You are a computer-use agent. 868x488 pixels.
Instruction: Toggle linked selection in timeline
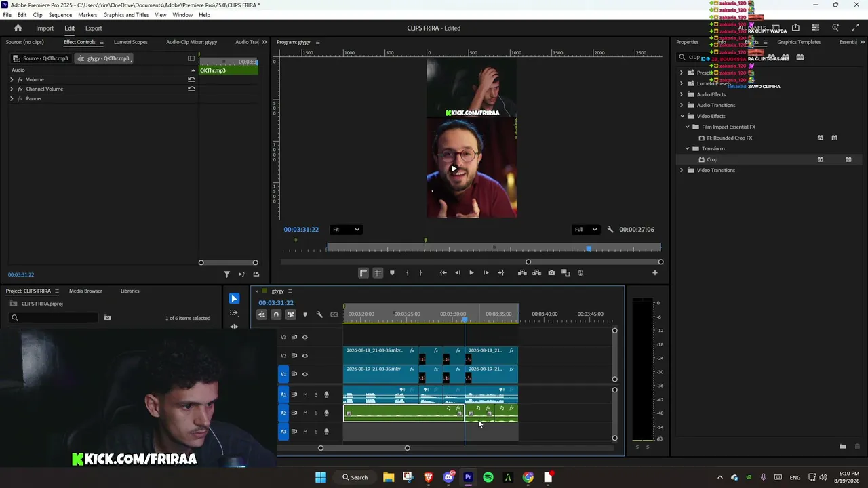coord(290,314)
